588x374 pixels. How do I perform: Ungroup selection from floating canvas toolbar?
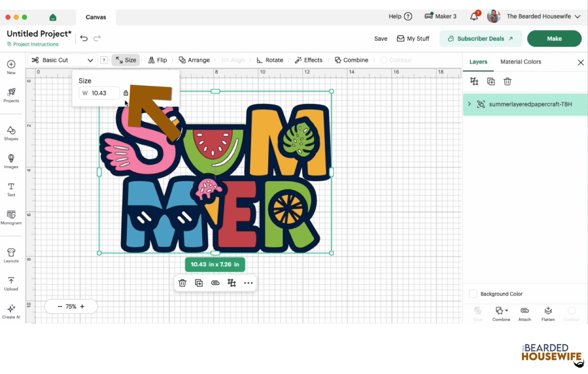click(232, 283)
